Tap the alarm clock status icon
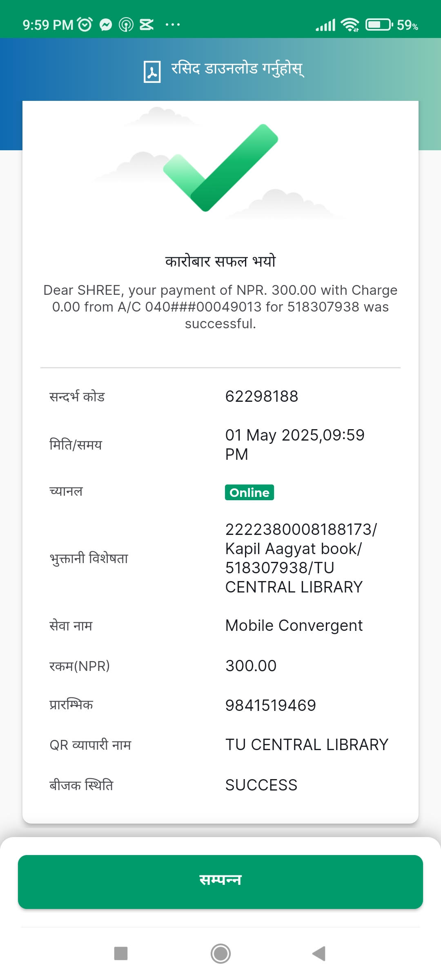The image size is (441, 980). (85, 25)
